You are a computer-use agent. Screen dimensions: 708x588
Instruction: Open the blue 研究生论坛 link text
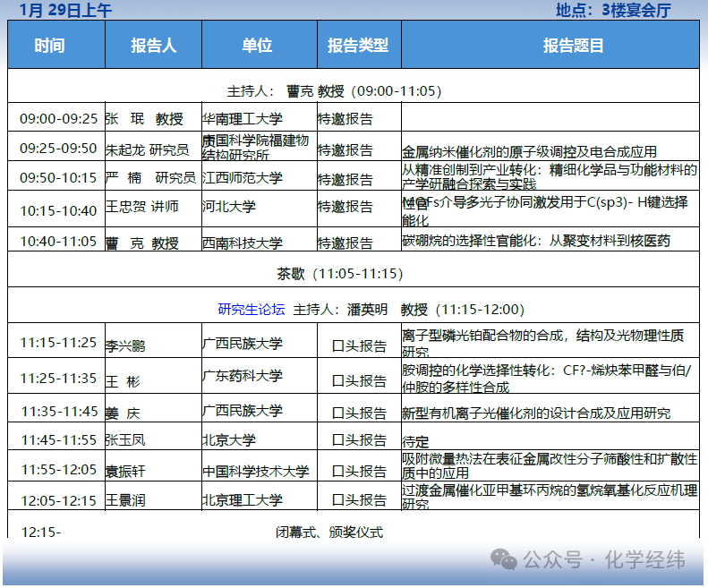(x=252, y=310)
